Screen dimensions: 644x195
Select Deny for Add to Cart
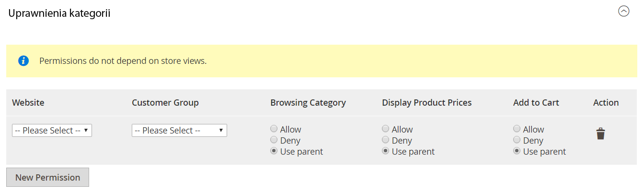(x=517, y=140)
